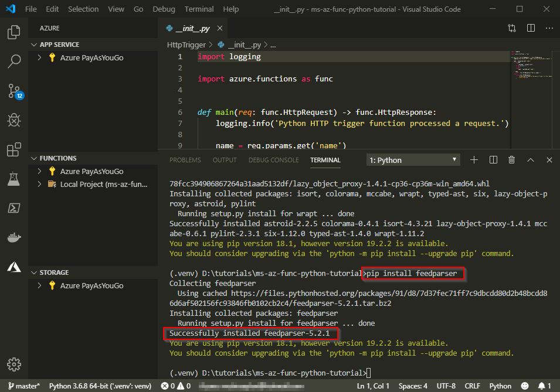
Task: Expand the Local Project node
Action: (x=39, y=184)
